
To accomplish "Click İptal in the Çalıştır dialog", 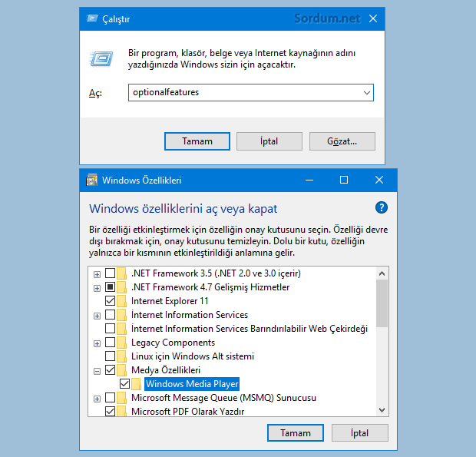I will click(269, 141).
